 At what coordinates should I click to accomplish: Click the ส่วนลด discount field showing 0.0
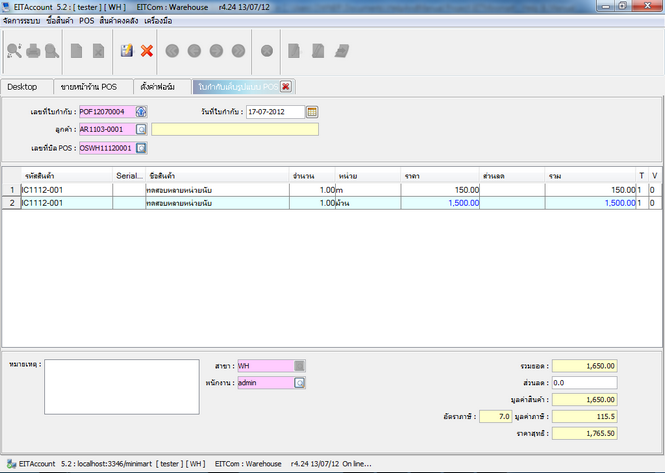[x=583, y=382]
